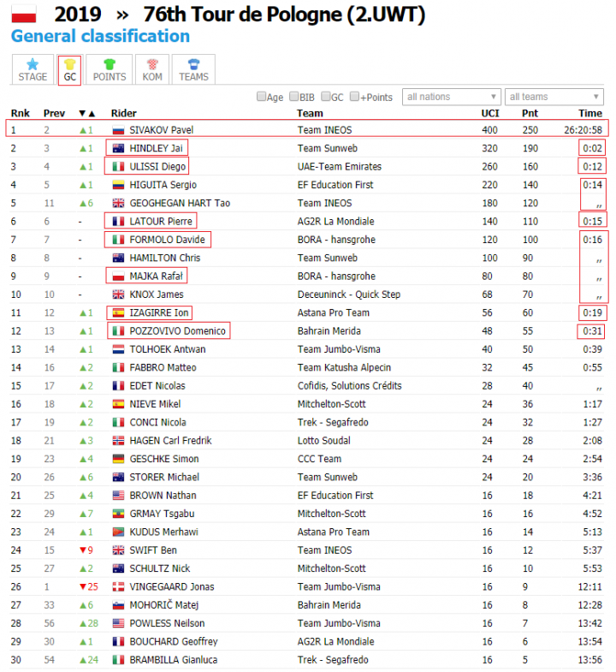Open the all nations dropdown
Image resolution: width=616 pixels, height=672 pixels.
[452, 97]
